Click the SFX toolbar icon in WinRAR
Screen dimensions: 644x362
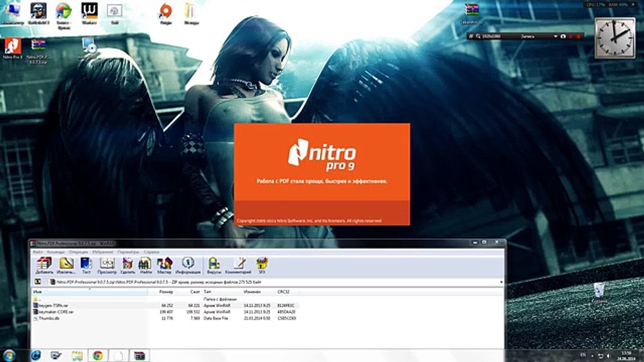tap(262, 265)
